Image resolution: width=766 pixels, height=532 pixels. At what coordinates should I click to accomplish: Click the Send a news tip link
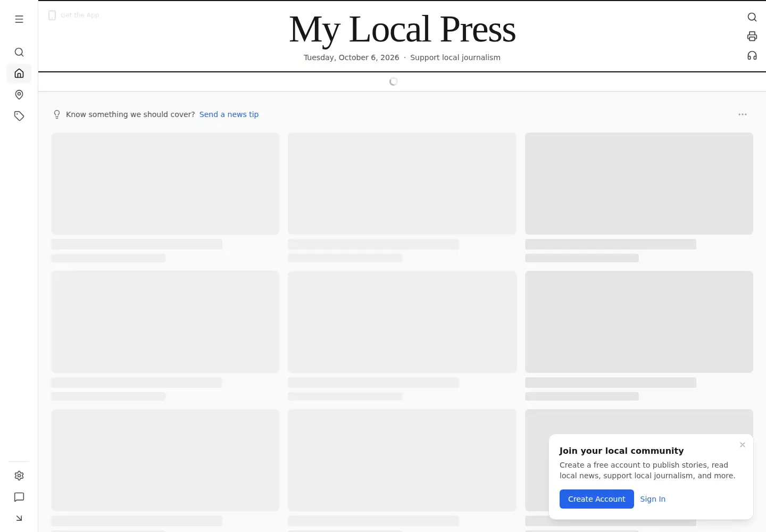[x=229, y=114]
